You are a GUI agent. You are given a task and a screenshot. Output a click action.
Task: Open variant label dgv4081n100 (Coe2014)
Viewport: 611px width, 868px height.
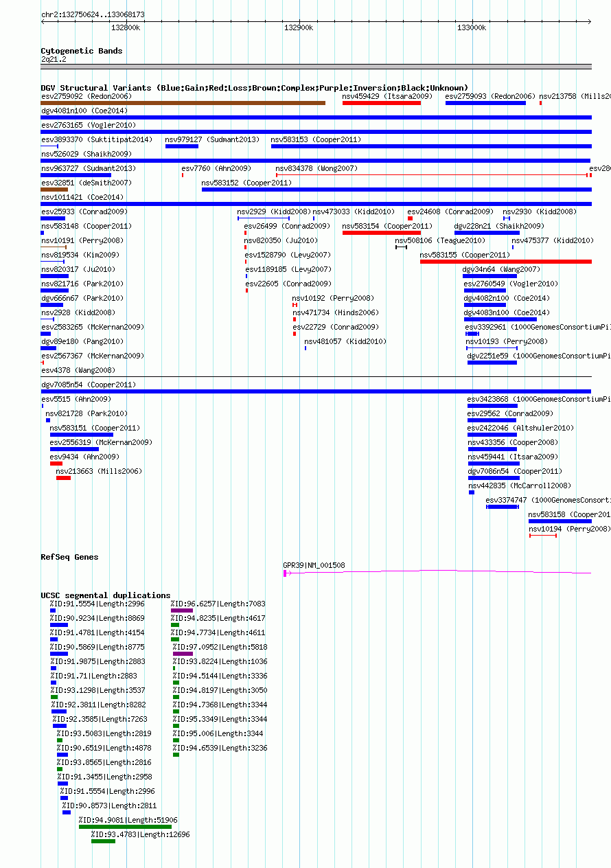84,111
